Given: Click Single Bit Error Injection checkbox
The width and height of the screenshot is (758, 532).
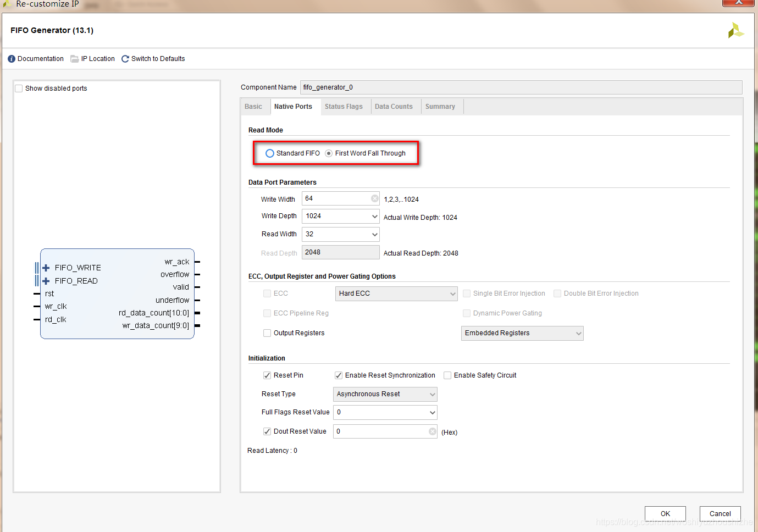Looking at the screenshot, I should tap(467, 293).
